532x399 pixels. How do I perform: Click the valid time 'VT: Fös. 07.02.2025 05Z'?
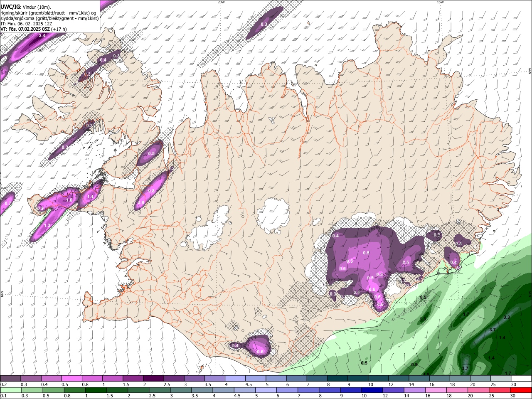pos(25,29)
